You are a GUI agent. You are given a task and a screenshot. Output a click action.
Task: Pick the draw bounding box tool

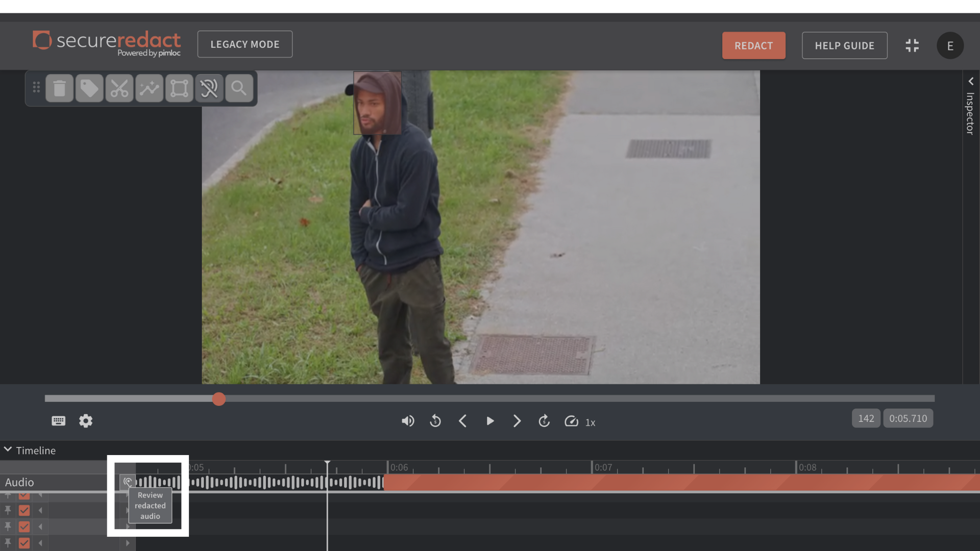179,88
